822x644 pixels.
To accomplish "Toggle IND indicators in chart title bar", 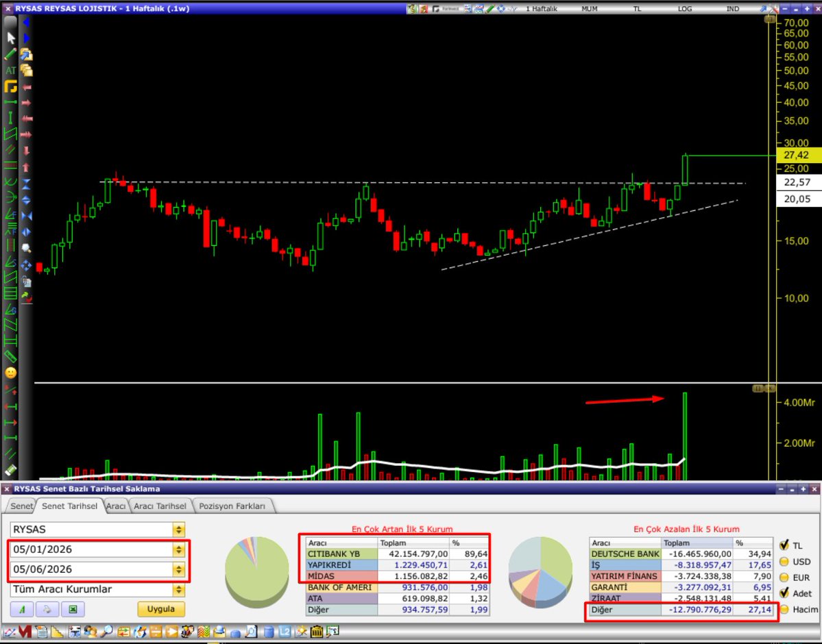I will click(x=733, y=8).
